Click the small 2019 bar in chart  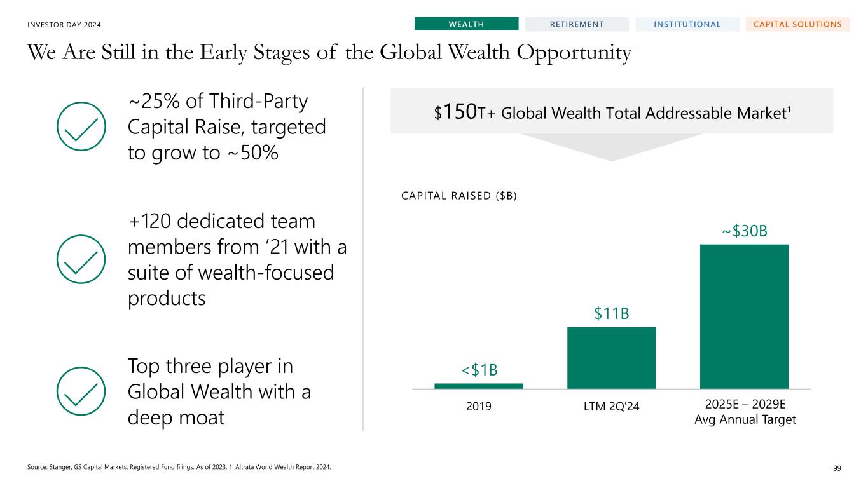tap(478, 386)
